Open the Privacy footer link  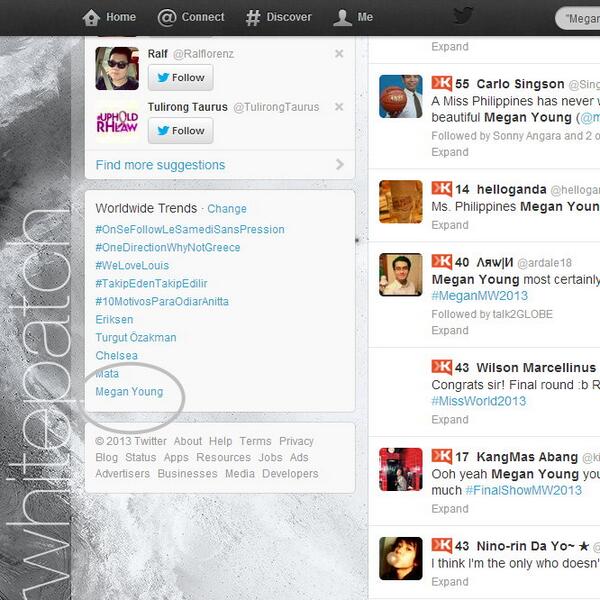pyautogui.click(x=296, y=441)
